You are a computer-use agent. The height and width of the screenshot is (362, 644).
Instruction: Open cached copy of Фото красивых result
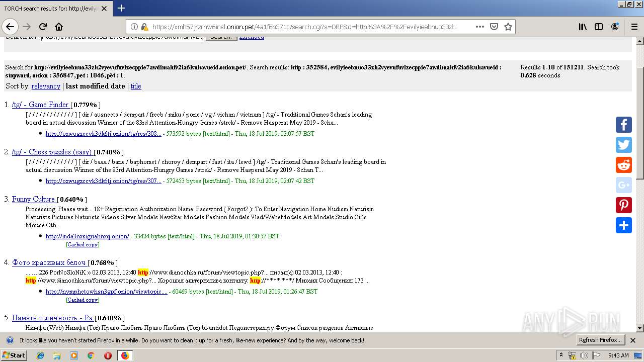pos(83,300)
